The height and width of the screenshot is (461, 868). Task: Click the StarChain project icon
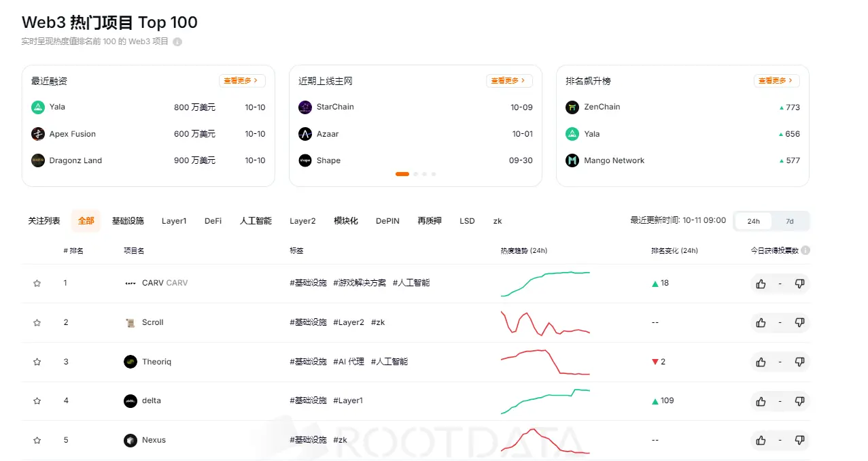click(305, 107)
